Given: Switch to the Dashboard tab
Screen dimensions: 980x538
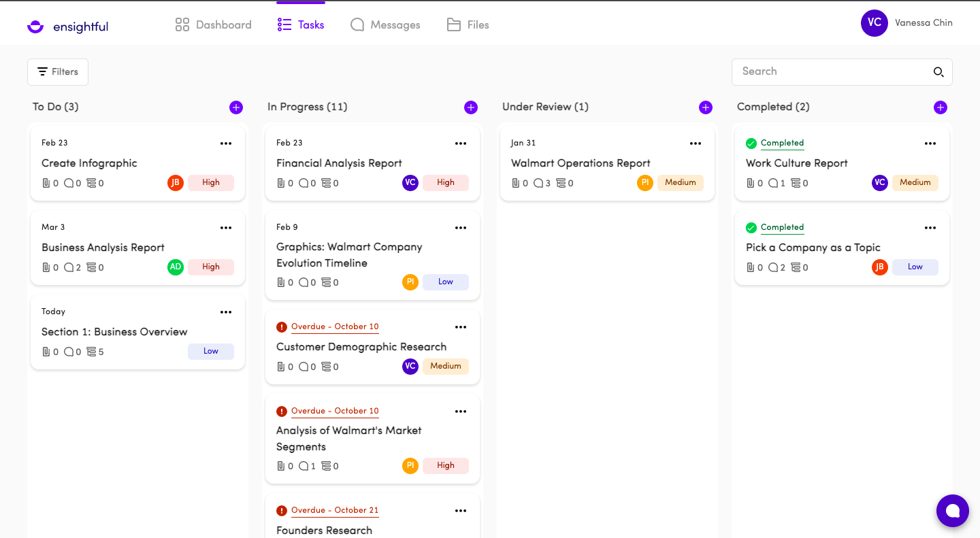Looking at the screenshot, I should click(213, 24).
